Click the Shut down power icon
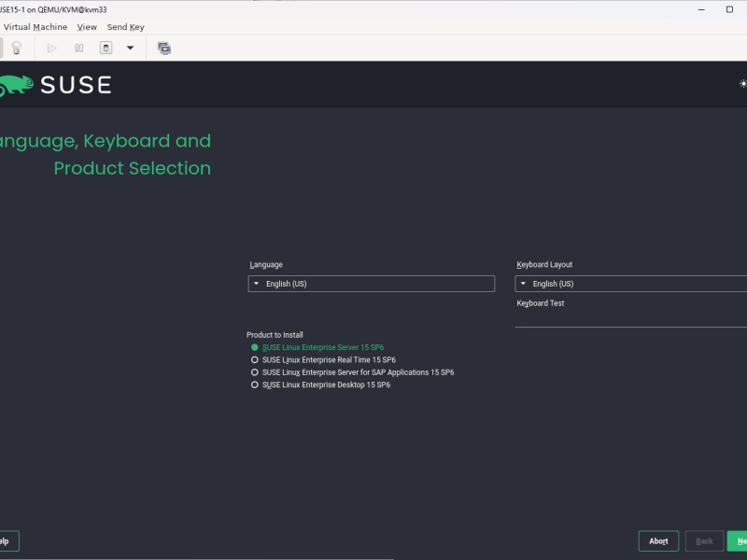 [x=106, y=48]
